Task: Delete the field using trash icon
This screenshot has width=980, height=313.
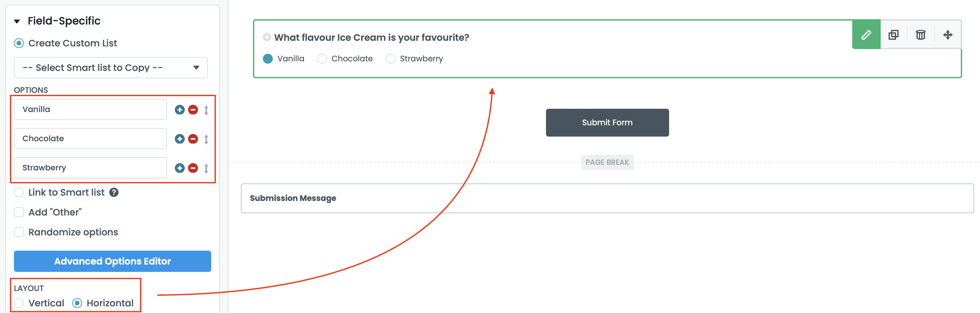Action: pyautogui.click(x=920, y=35)
